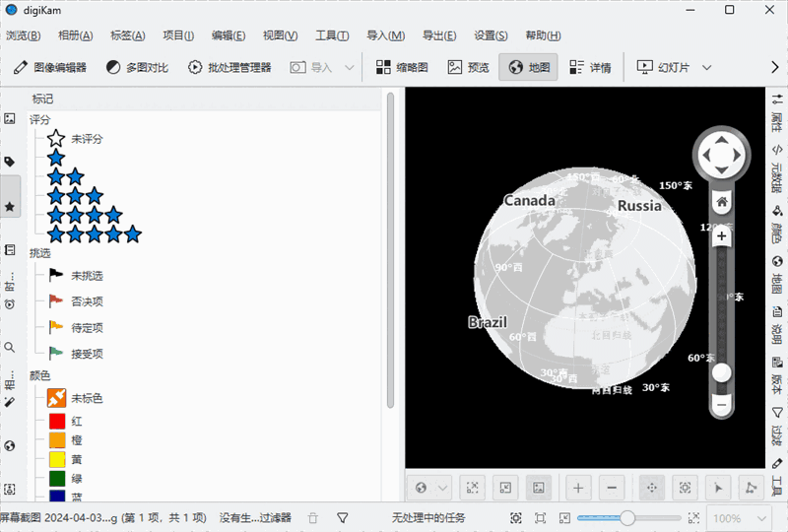788x532 pixels.
Task: Toggle the 地图 map view mode
Action: [528, 68]
